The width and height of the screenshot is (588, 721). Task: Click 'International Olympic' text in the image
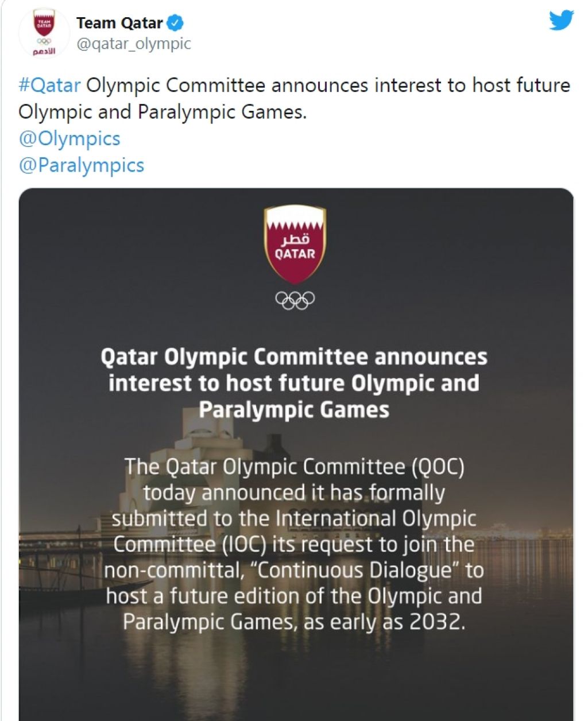click(x=376, y=518)
